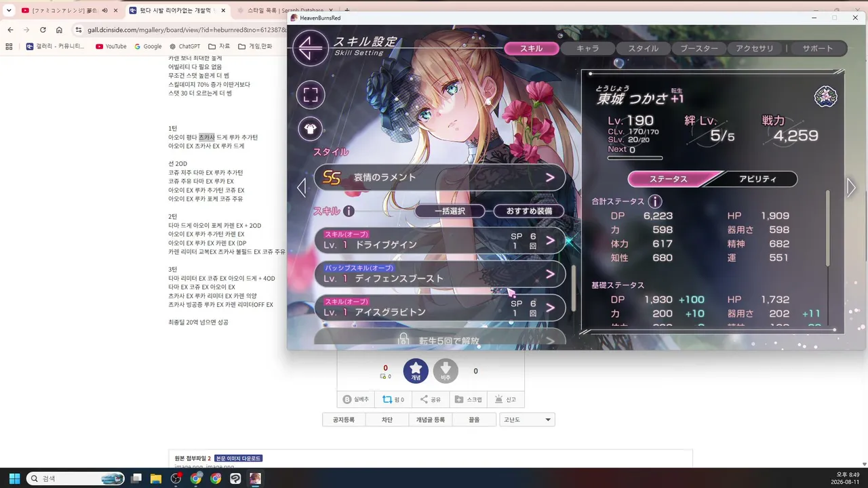Click the 차단 block button
The width and height of the screenshot is (868, 488).
pyautogui.click(x=387, y=420)
